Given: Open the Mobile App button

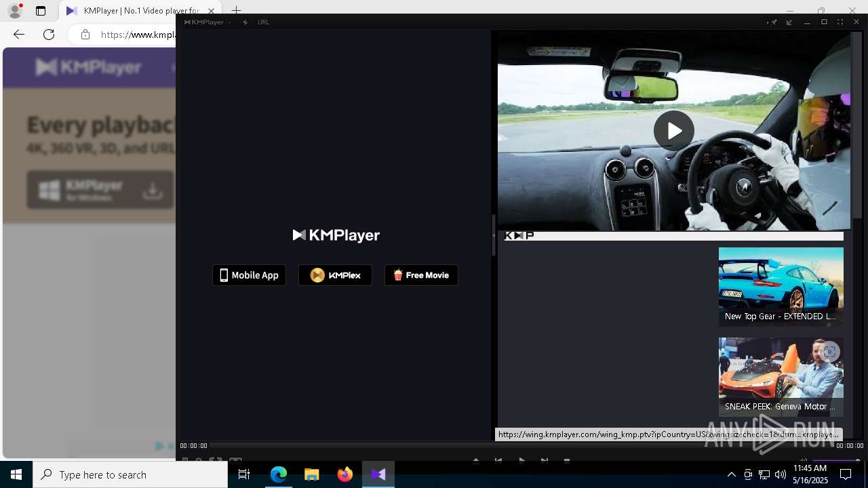Looking at the screenshot, I should point(249,275).
